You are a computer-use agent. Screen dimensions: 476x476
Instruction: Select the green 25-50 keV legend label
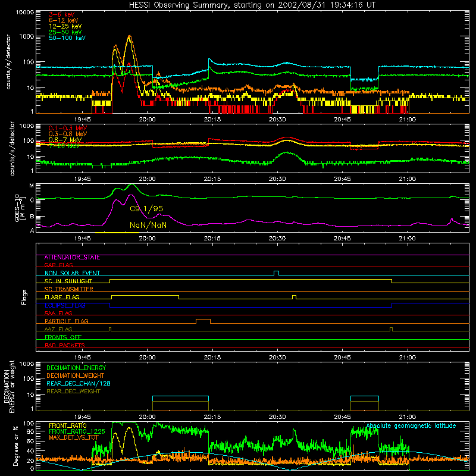point(65,32)
